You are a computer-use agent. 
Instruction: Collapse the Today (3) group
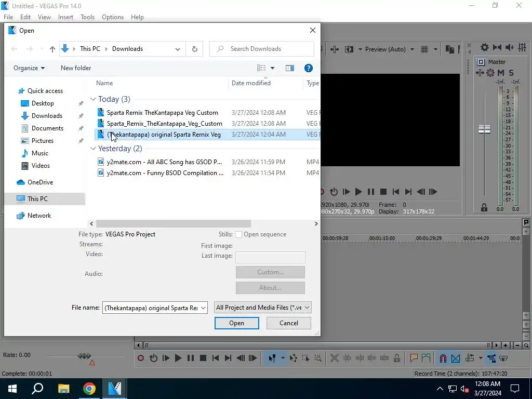point(93,99)
